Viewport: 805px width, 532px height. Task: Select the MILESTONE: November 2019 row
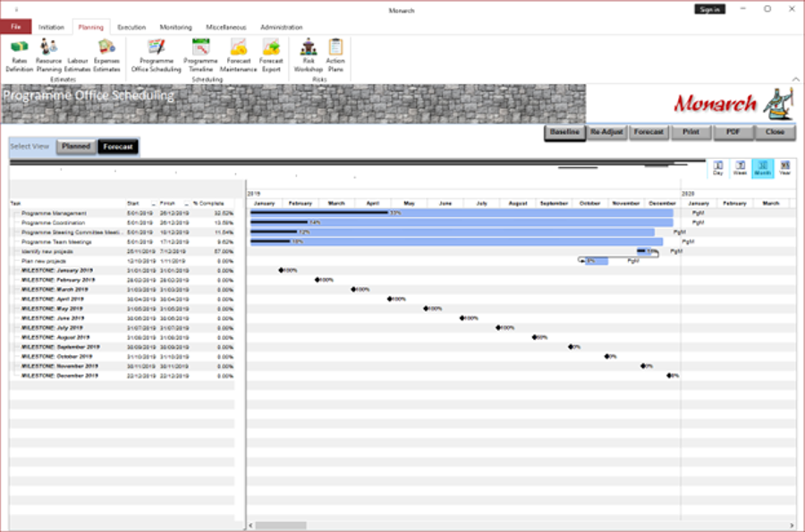click(x=123, y=367)
